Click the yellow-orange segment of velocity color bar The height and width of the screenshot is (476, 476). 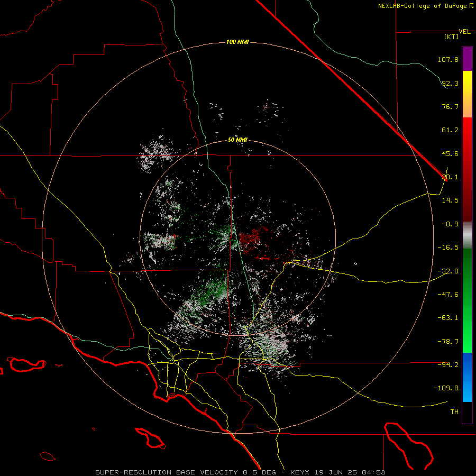click(x=467, y=94)
